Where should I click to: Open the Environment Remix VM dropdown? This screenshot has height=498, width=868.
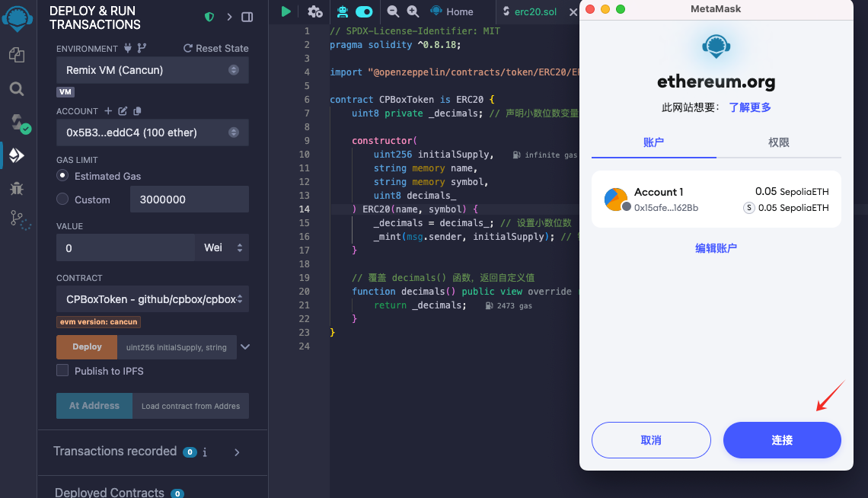click(x=152, y=70)
